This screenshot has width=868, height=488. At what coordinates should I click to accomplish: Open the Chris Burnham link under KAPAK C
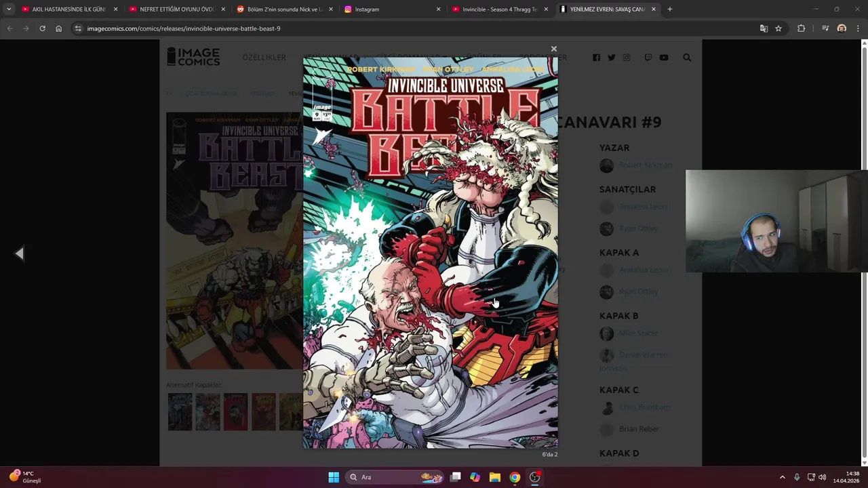pos(644,407)
